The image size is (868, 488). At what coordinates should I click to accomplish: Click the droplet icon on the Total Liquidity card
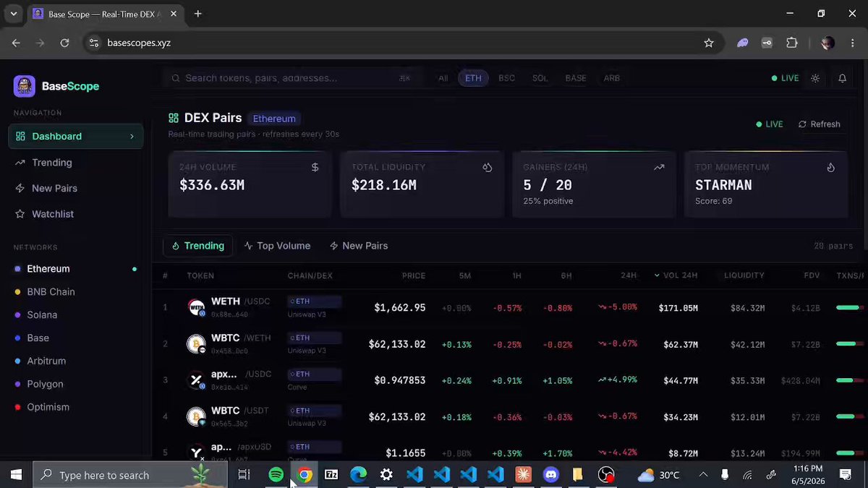point(487,167)
